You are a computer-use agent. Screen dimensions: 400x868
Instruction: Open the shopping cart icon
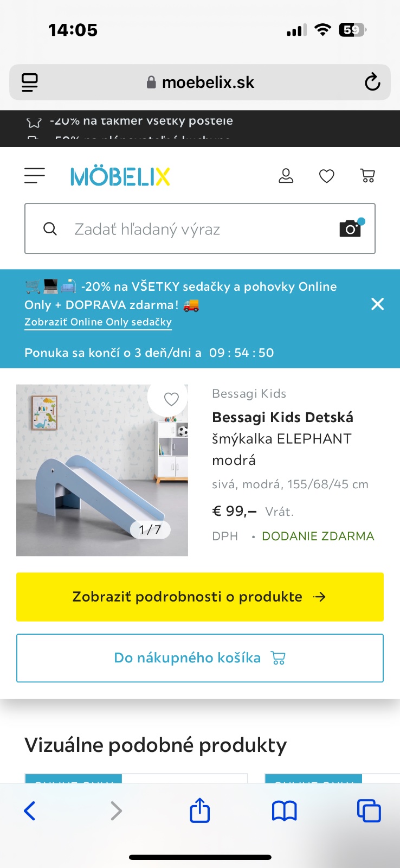click(367, 176)
